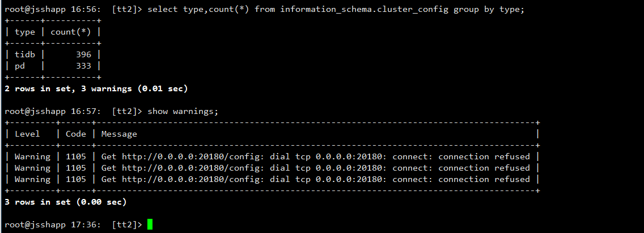
Task: Click the 'count(*)' column header
Action: (71, 32)
